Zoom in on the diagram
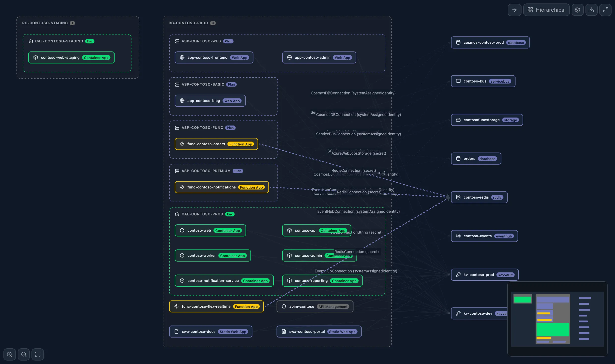 click(x=9, y=354)
